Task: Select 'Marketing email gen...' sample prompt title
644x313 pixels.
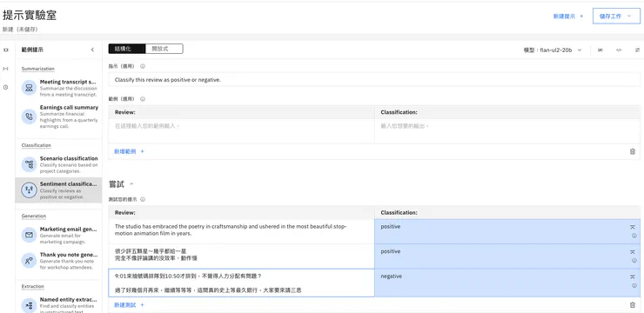Action: click(x=68, y=230)
